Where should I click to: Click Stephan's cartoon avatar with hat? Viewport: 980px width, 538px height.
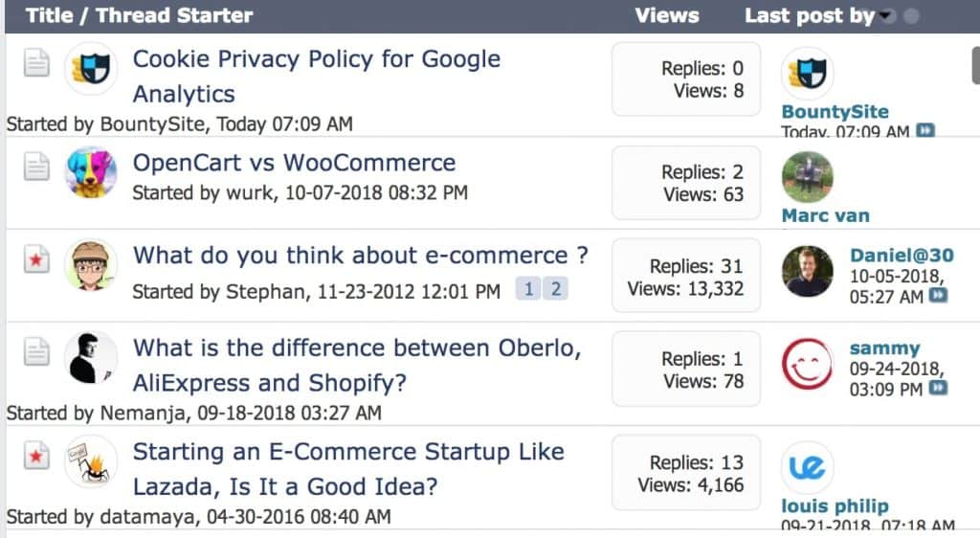pyautogui.click(x=91, y=265)
